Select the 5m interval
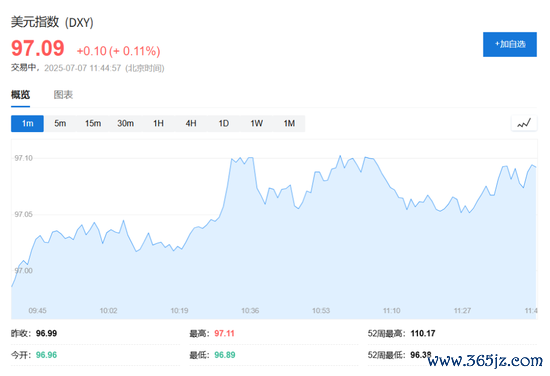The width and height of the screenshot is (550, 376). tap(60, 123)
